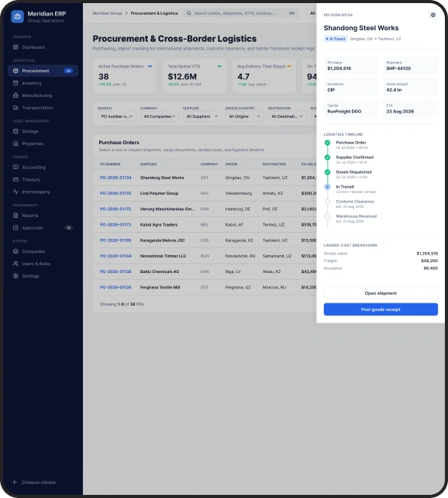Click the Active Purchase Orders card
This screenshot has height=498, width=448.
[125, 76]
